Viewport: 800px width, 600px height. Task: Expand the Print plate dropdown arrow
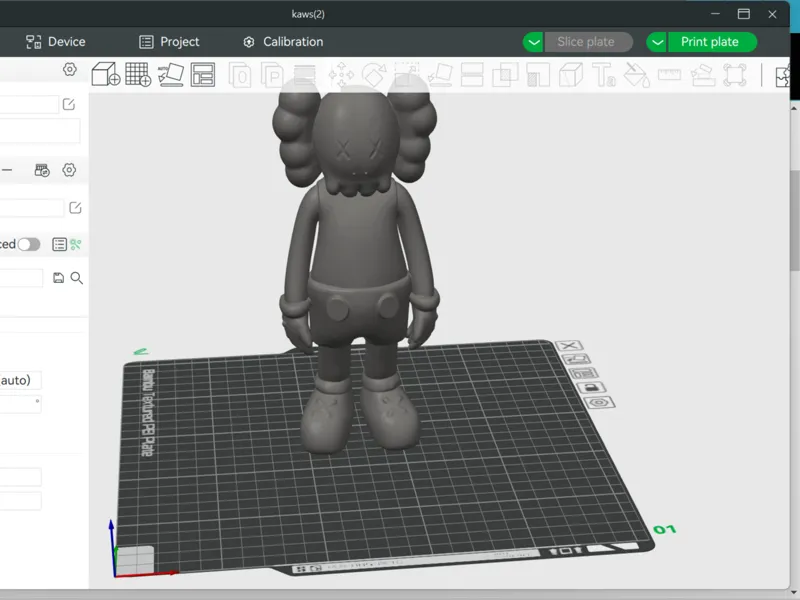pos(657,42)
